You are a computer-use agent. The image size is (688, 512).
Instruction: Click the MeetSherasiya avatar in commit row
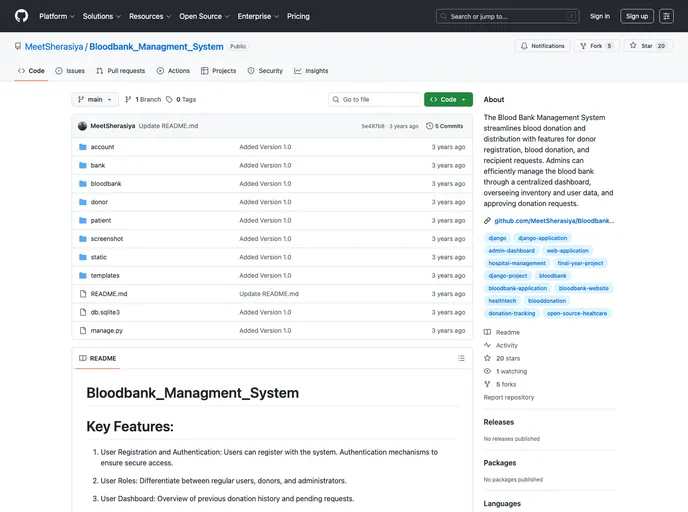tap(82, 126)
